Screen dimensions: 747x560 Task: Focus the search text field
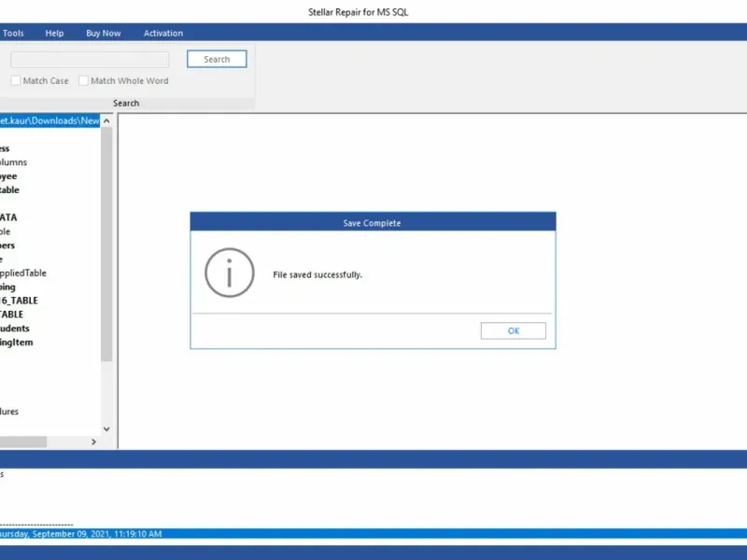click(90, 60)
